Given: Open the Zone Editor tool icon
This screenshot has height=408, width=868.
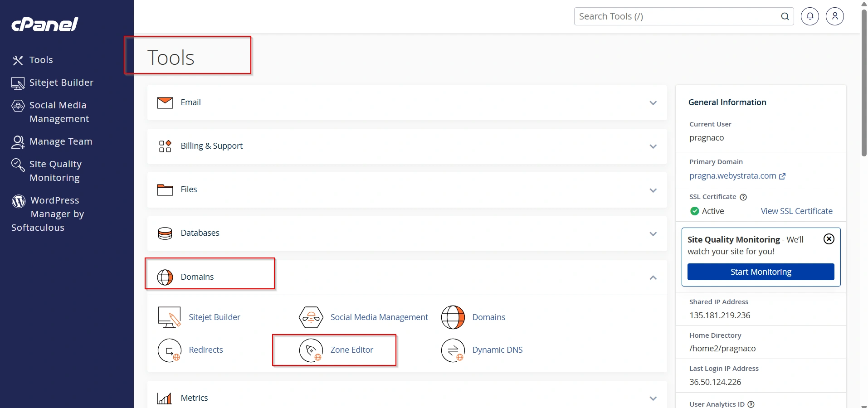Looking at the screenshot, I should [x=311, y=350].
